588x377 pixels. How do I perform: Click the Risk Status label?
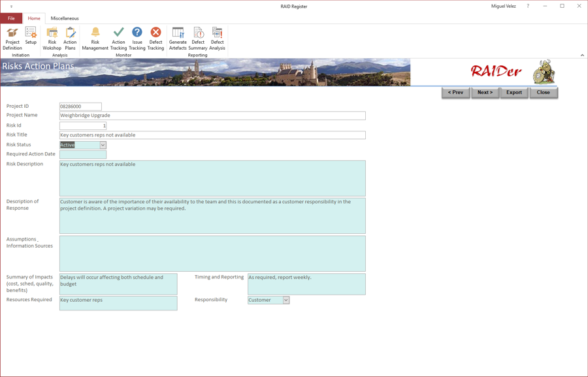pyautogui.click(x=19, y=145)
